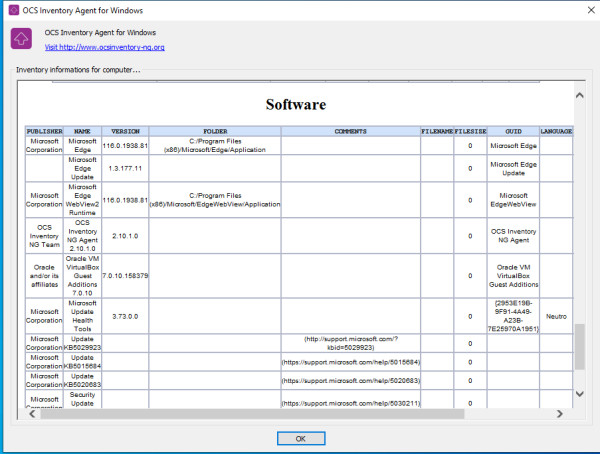Click the vertical scrollbar up arrow
This screenshot has height=454, width=600.
click(x=580, y=95)
